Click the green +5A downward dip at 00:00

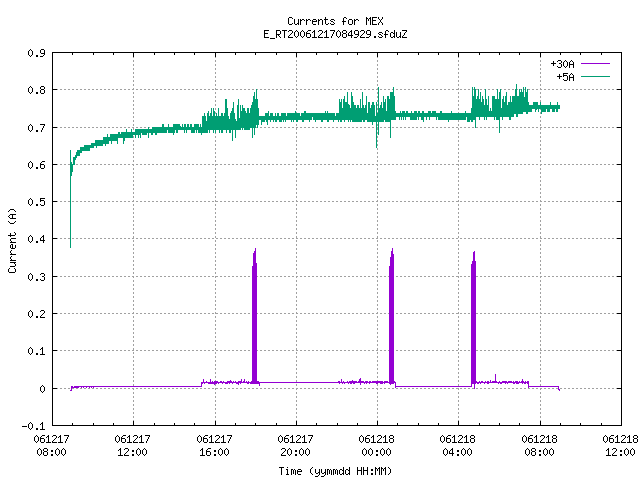coord(377,135)
